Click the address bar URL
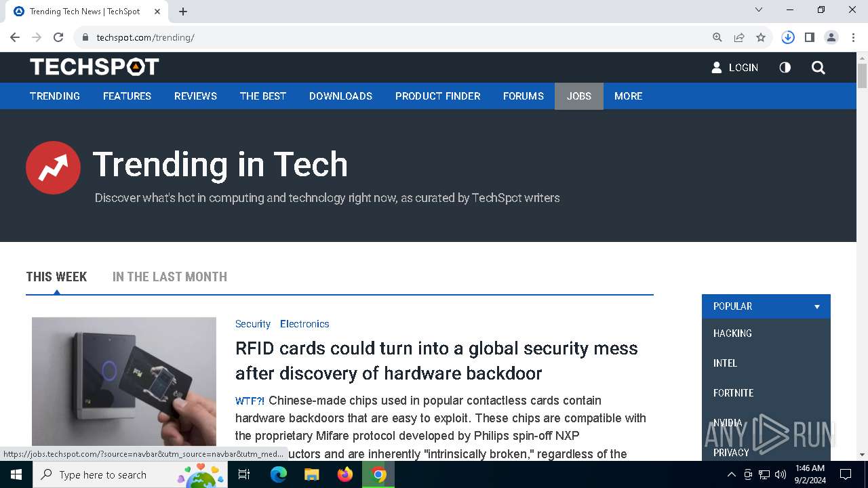Viewport: 868px width, 488px height. pyautogui.click(x=145, y=37)
